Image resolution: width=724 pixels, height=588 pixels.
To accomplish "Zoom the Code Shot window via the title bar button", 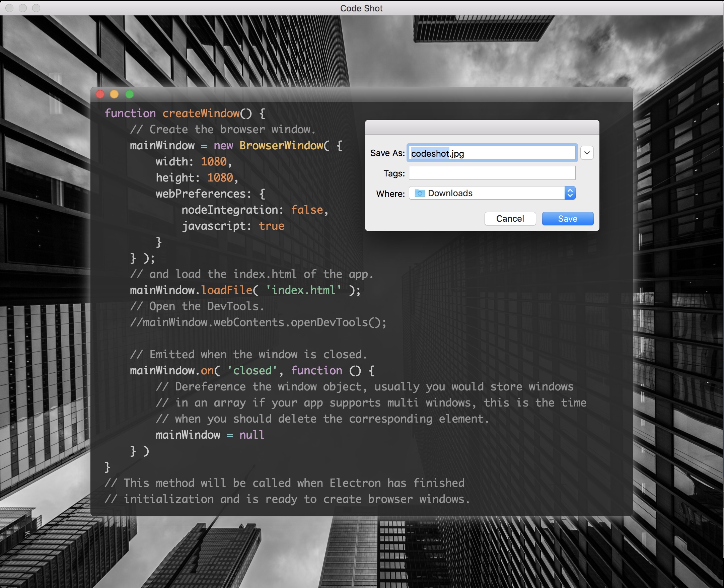I will (36, 8).
